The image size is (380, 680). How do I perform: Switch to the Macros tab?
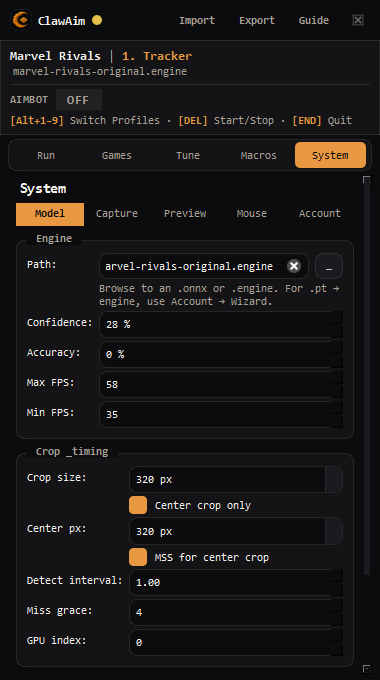(x=259, y=155)
